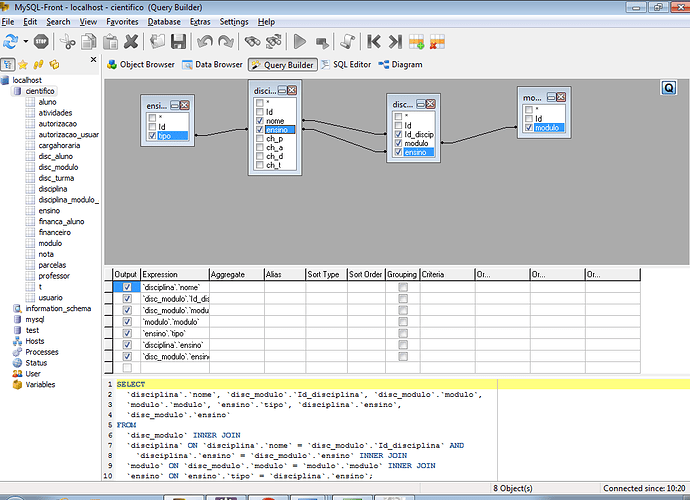Click the favorites star icon in sidebar

point(23,65)
